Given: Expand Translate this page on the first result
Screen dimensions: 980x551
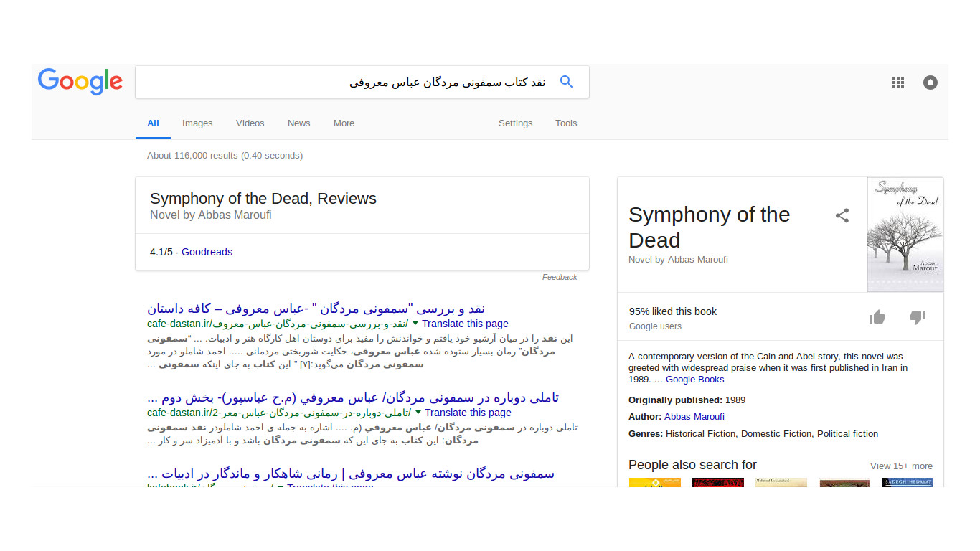Looking at the screenshot, I should tap(465, 324).
